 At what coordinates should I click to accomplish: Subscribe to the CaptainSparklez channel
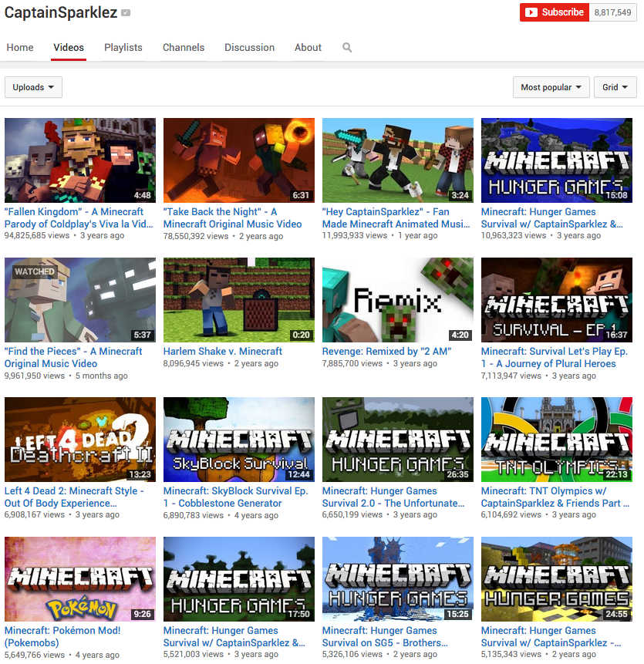point(555,12)
